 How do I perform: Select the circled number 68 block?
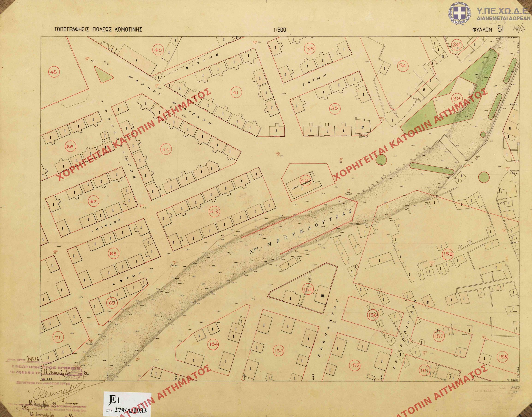pos(113,253)
